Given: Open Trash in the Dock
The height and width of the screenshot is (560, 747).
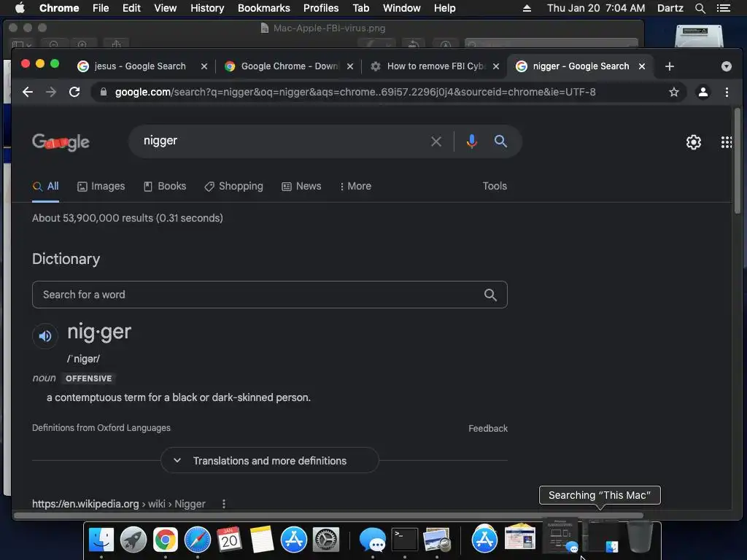Looking at the screenshot, I should point(640,538).
